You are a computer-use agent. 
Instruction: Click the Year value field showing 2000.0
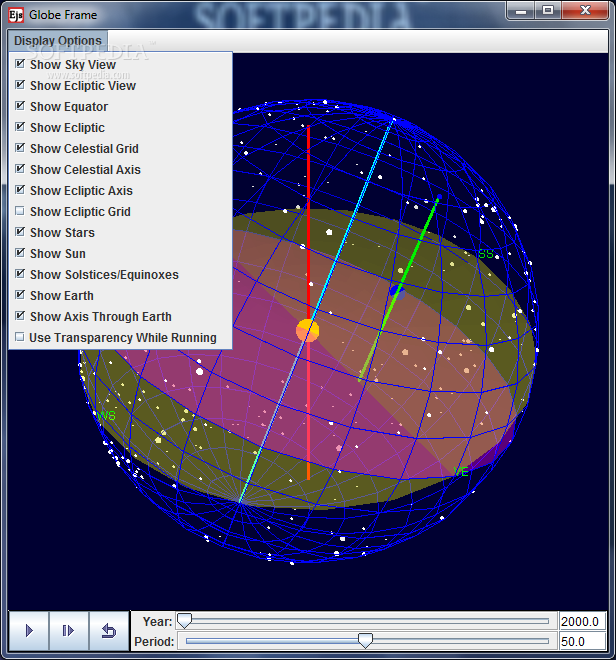tap(582, 622)
